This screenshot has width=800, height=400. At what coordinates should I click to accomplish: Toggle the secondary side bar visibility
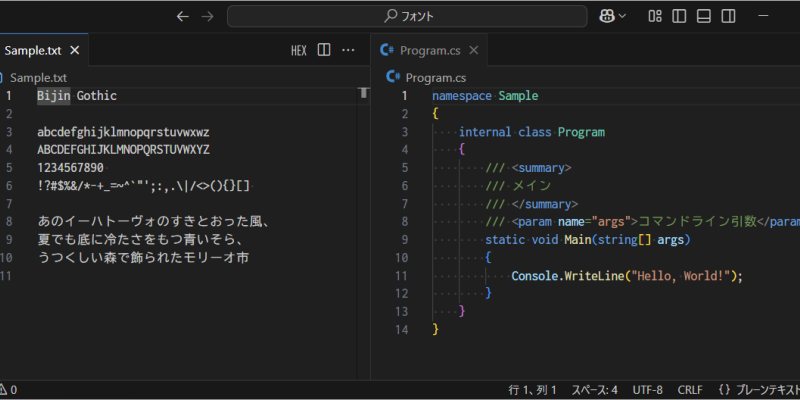pyautogui.click(x=728, y=16)
